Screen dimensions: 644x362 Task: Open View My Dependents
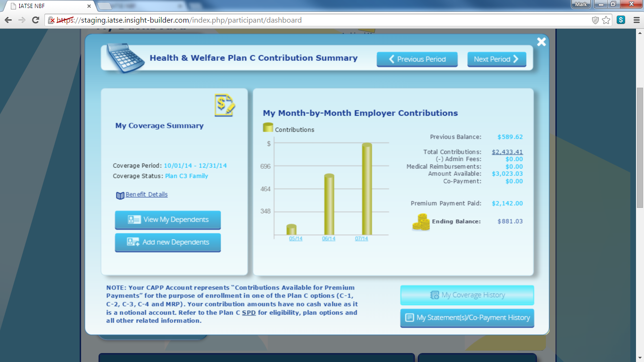click(x=168, y=220)
